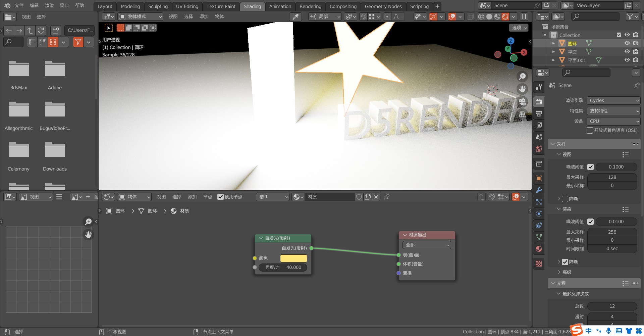
Task: Open the 渲染 (Render) menu
Action: [x=49, y=5]
